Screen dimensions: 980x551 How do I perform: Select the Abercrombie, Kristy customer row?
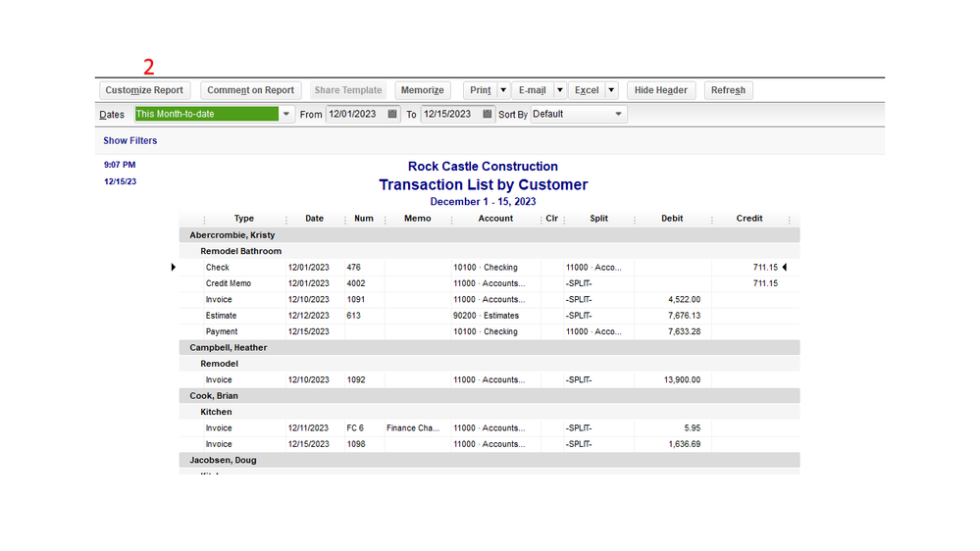[490, 235]
